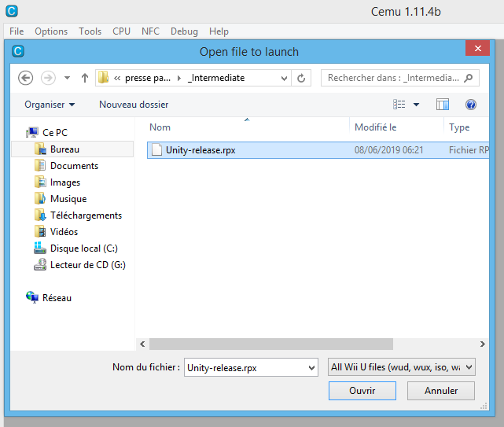The image size is (504, 427).
Task: Select the 'presse pa...' breadcrumb segment
Action: [x=148, y=78]
